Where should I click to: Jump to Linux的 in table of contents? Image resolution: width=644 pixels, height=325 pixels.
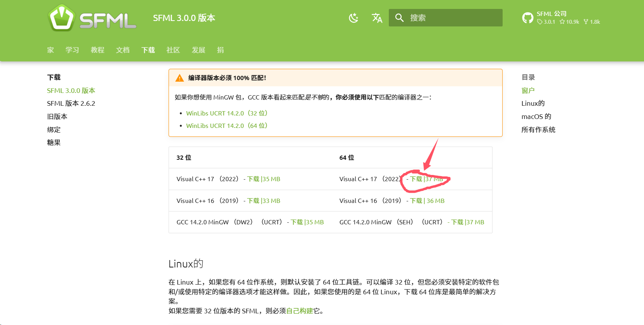[x=533, y=103]
